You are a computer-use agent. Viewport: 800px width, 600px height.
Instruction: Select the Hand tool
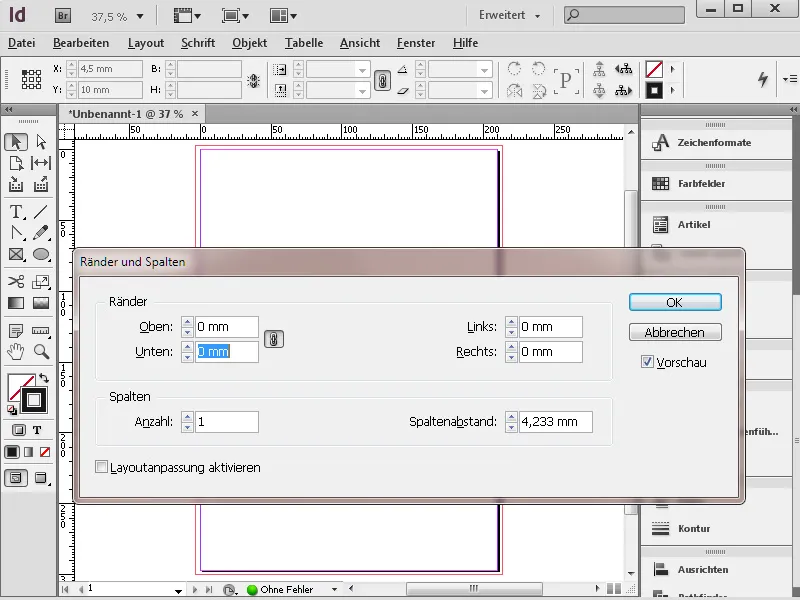pos(16,351)
